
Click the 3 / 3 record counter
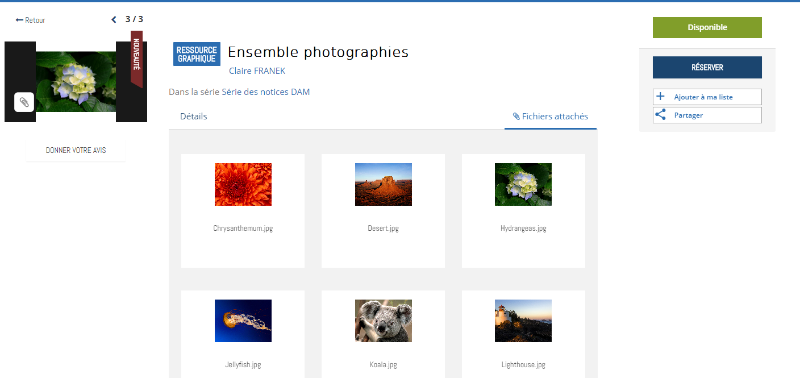tap(134, 19)
